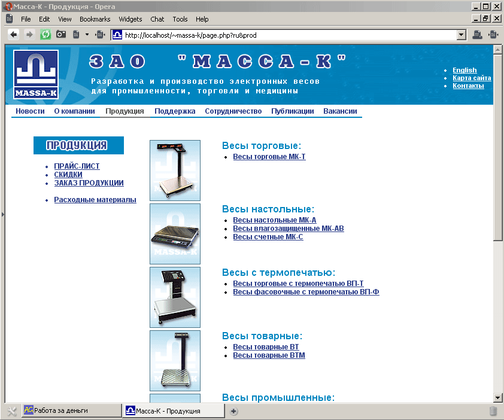Viewport: 504px width, 420px height.
Task: Go to the Сотрудничество section
Action: click(233, 111)
